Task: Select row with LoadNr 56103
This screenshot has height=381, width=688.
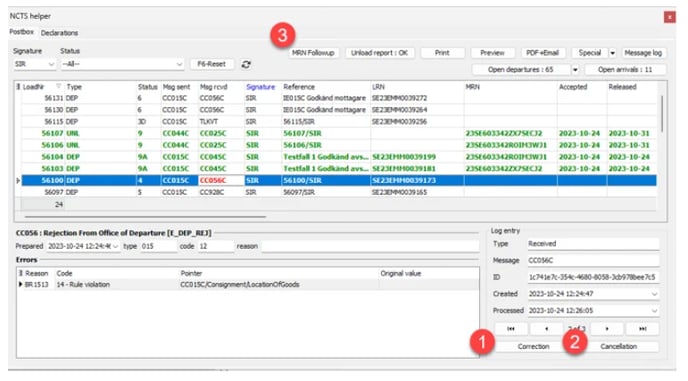Action: pyautogui.click(x=339, y=169)
